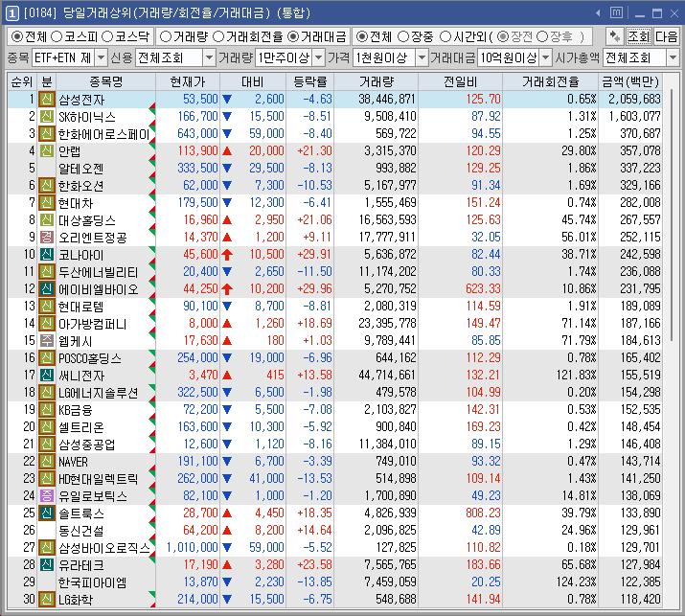
Task: Click the 한화에어로스페이스 row name
Action: point(104,134)
